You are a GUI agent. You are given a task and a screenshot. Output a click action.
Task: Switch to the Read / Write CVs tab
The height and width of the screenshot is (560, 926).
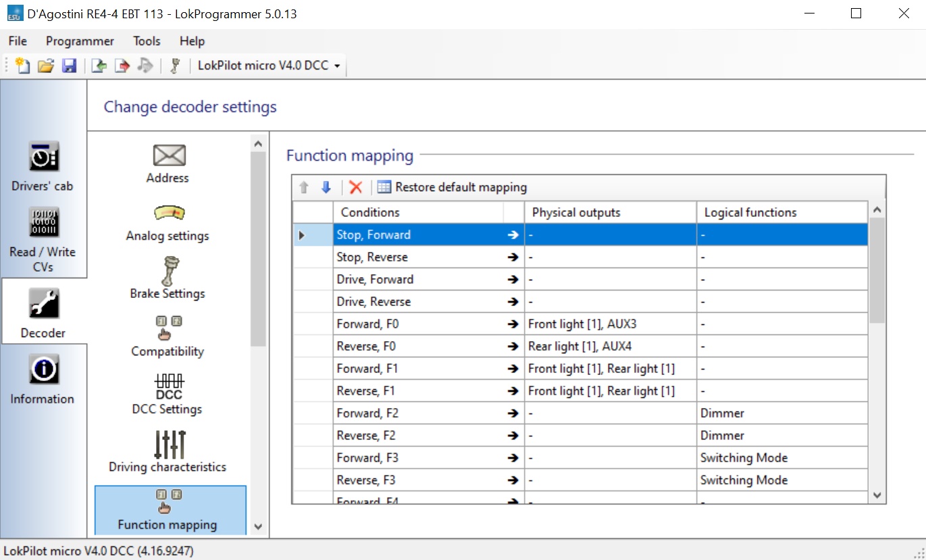(x=43, y=239)
